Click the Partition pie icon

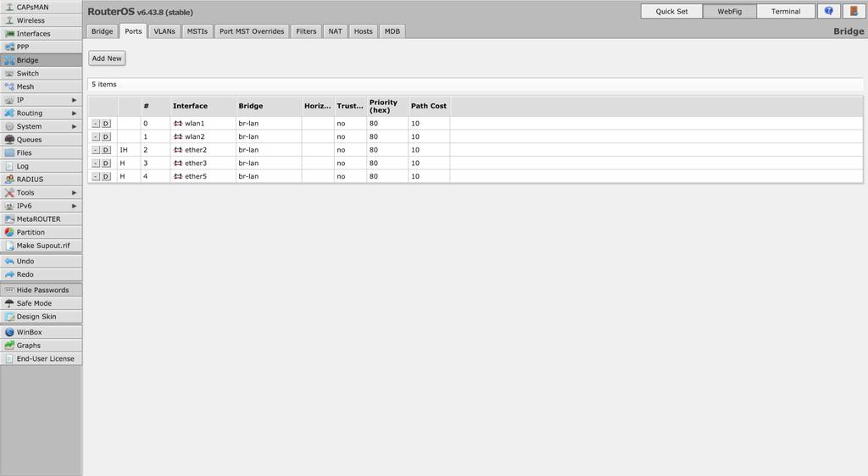pos(9,233)
